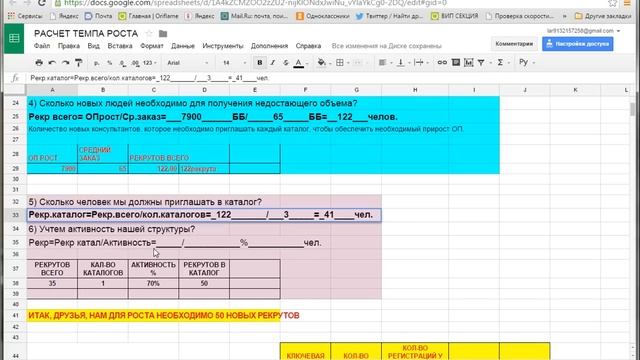
Task: Open the Вид menu
Action: [93, 46]
